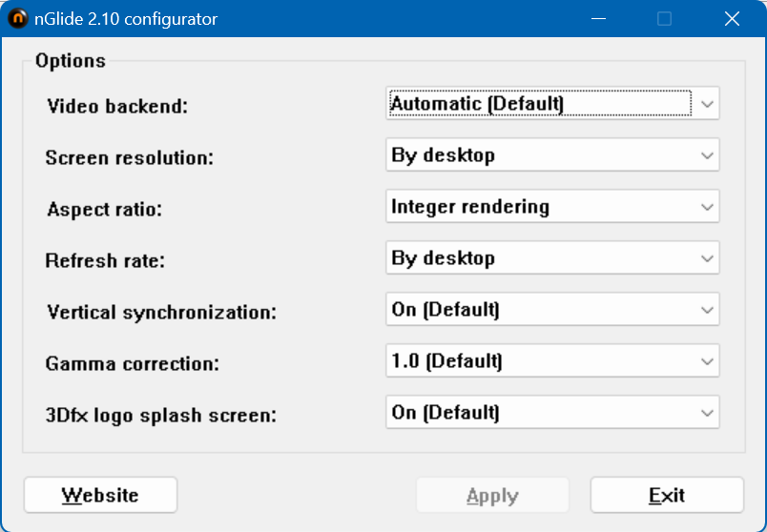Open the Gamma correction dropdown arrow
Screen dimensions: 767x532
pos(706,361)
